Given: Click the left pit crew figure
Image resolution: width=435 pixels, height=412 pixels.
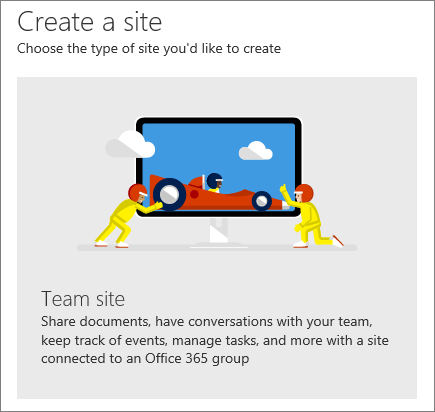Looking at the screenshot, I should pos(127,216).
